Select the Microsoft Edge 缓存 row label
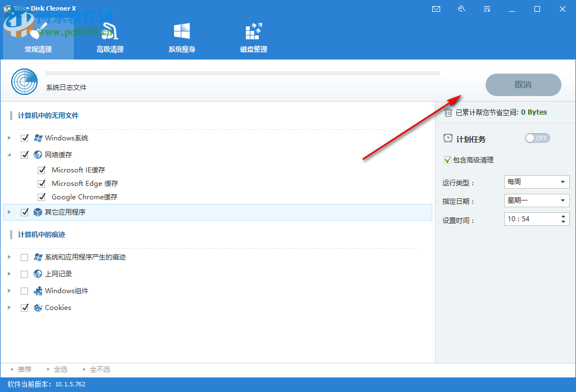 pos(85,183)
